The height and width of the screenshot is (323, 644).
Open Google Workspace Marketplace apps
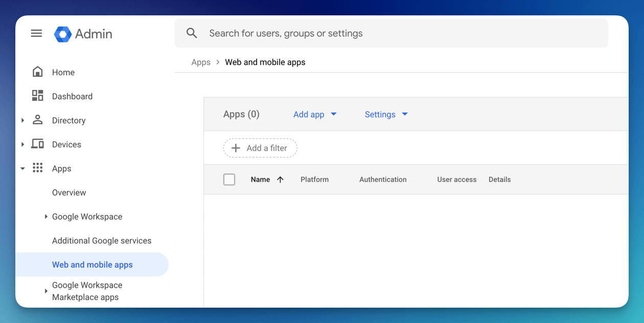87,291
